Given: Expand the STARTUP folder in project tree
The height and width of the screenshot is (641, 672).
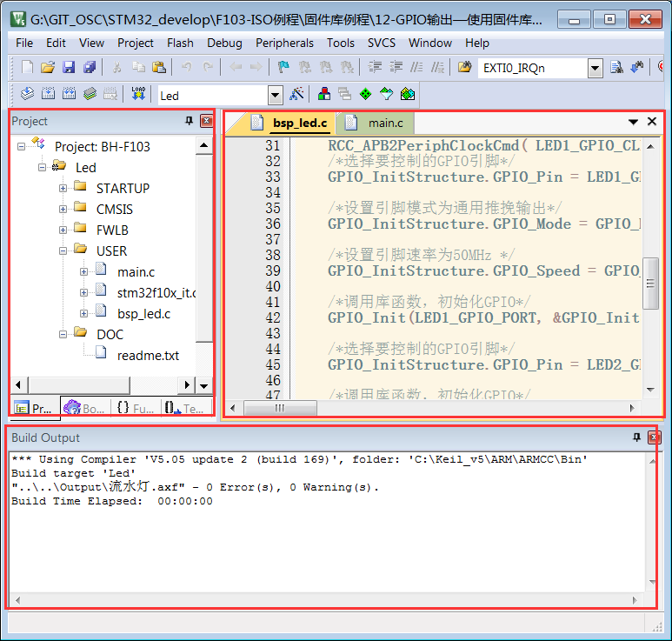Looking at the screenshot, I should pos(63,188).
